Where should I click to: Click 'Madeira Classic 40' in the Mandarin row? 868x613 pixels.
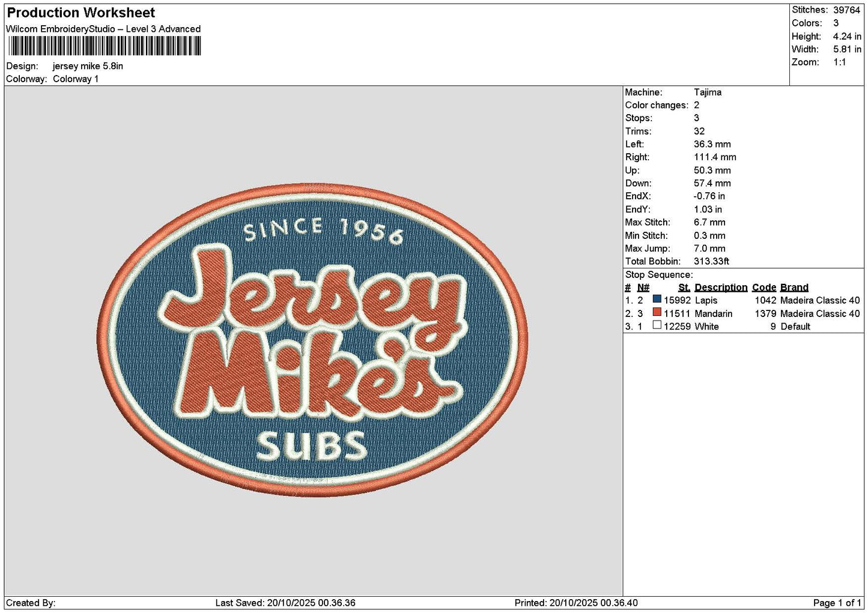pyautogui.click(x=820, y=313)
